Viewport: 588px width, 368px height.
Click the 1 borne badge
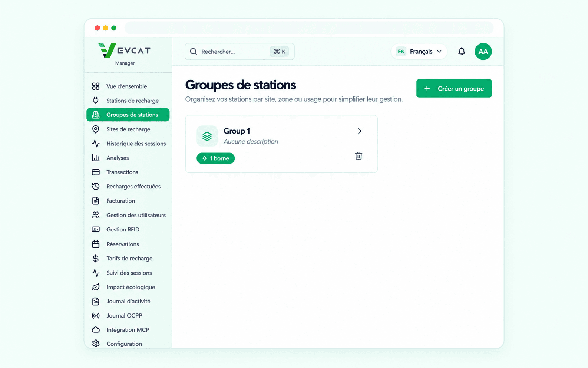click(215, 158)
